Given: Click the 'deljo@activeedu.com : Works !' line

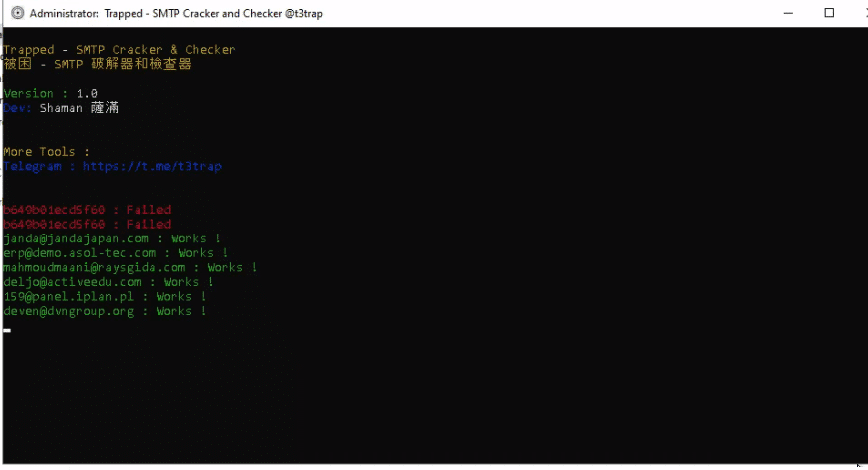Looking at the screenshot, I should (108, 282).
